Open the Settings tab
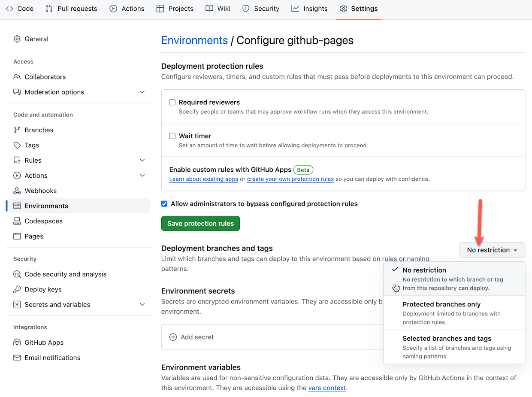 click(359, 8)
